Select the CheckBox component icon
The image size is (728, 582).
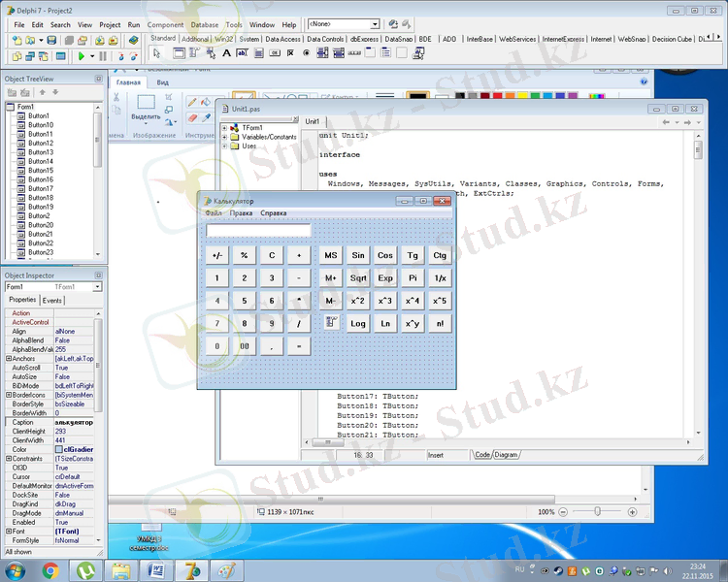click(290, 53)
